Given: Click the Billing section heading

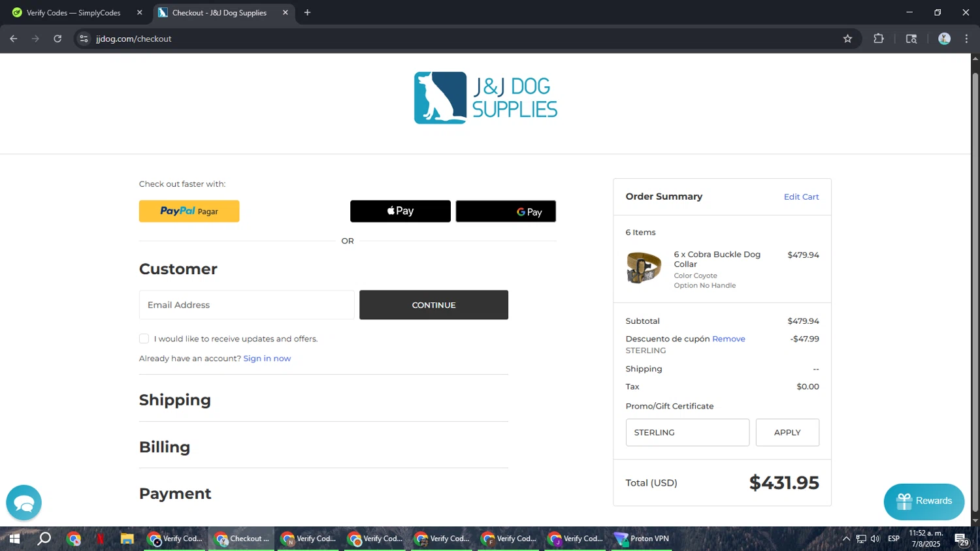Looking at the screenshot, I should click(x=165, y=447).
